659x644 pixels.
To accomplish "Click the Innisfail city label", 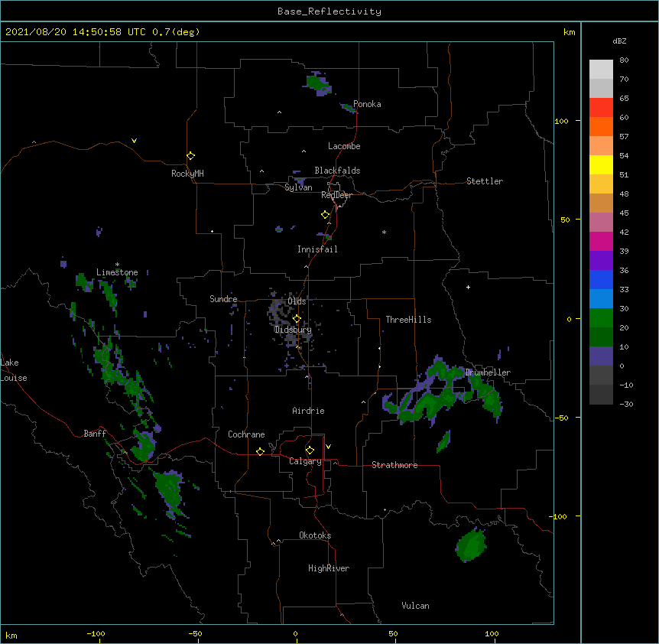I will (x=317, y=249).
